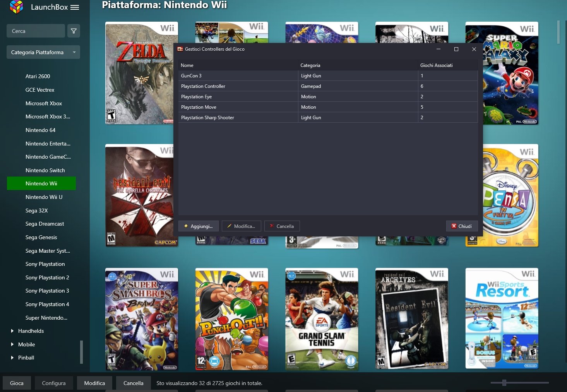Open Grand Slam Tennis cover
The image size is (567, 392).
pyautogui.click(x=322, y=319)
